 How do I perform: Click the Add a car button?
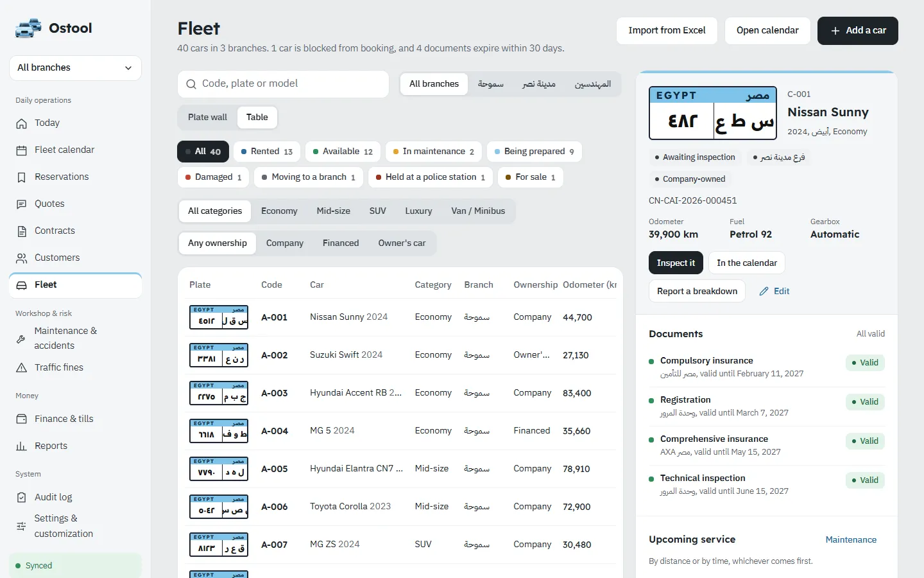pyautogui.click(x=858, y=31)
